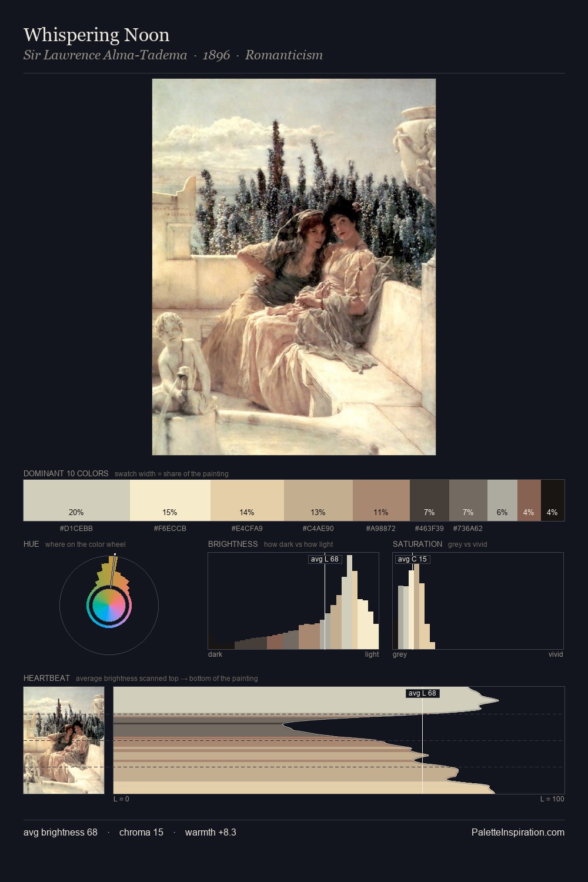This screenshot has width=588, height=882.
Task: Open the PaletteInspiration.com link
Action: 518,832
